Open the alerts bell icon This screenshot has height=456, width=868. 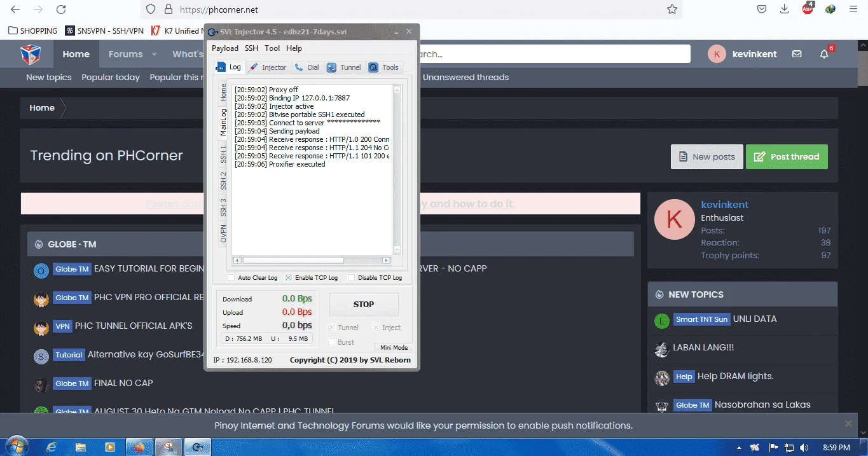pos(824,54)
